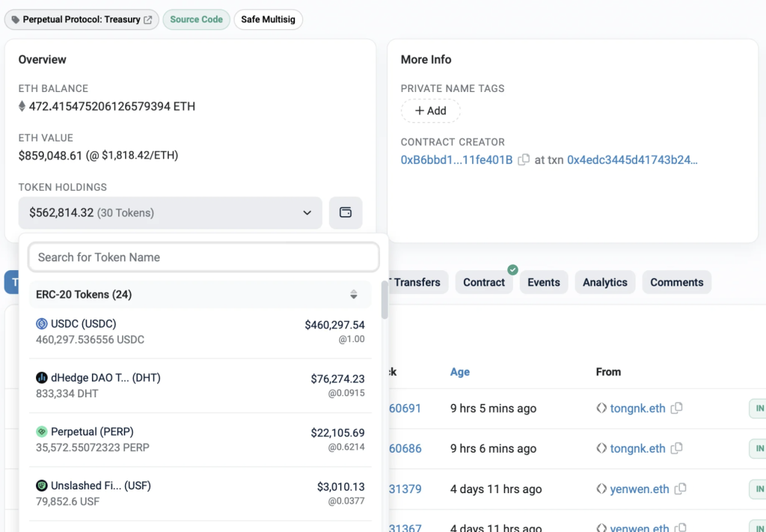The width and height of the screenshot is (766, 532).
Task: Open block link ending 60691
Action: (x=405, y=409)
